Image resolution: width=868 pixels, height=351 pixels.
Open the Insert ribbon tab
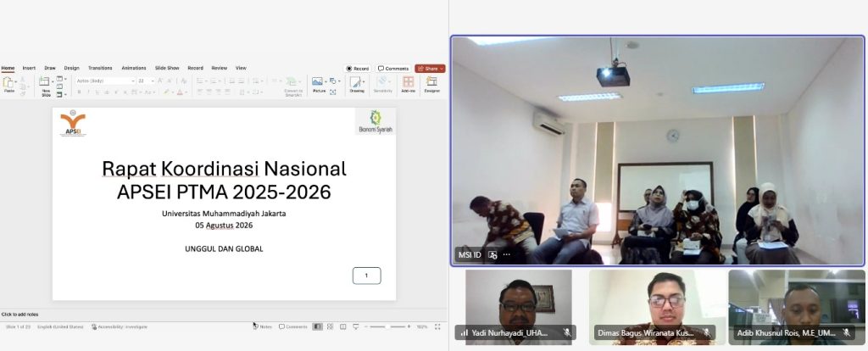pos(29,68)
